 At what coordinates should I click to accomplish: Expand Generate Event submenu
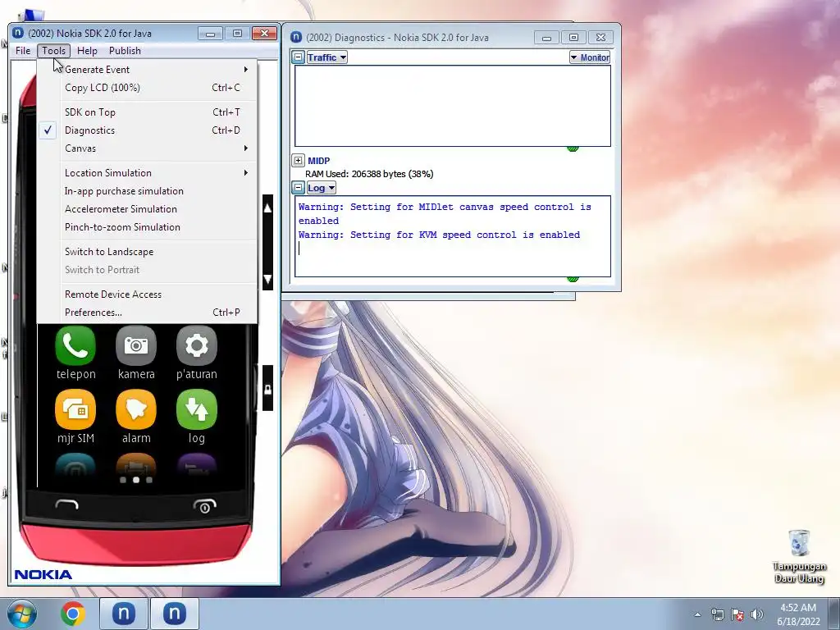point(148,69)
